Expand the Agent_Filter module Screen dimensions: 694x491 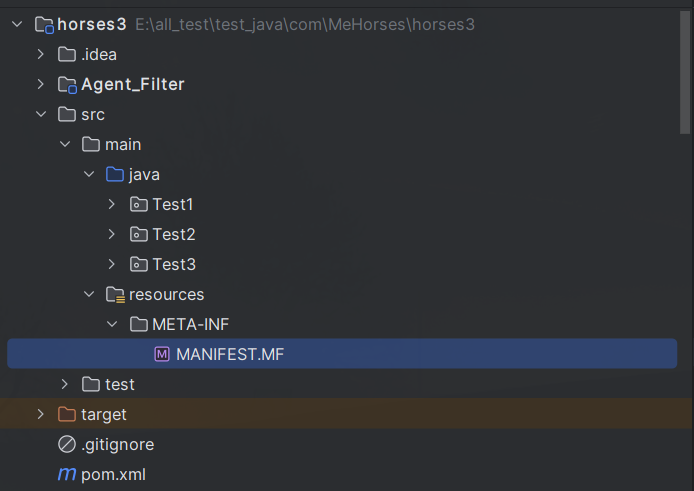click(x=41, y=84)
